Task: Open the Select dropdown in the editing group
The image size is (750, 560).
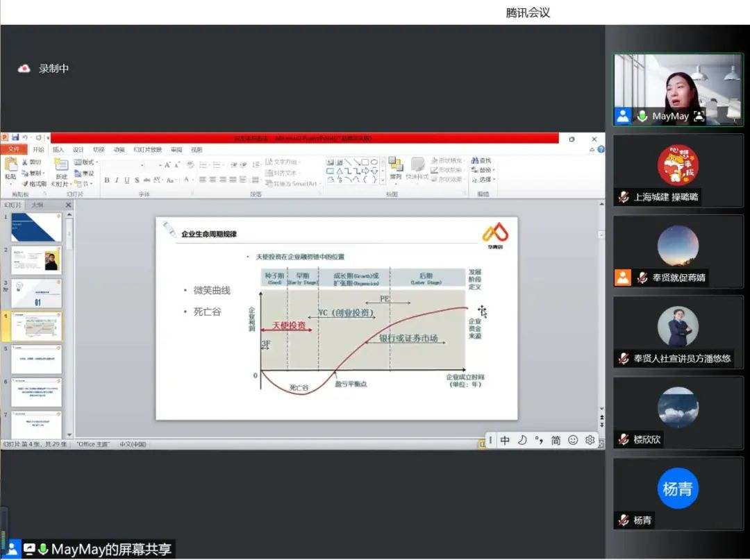Action: coord(483,180)
